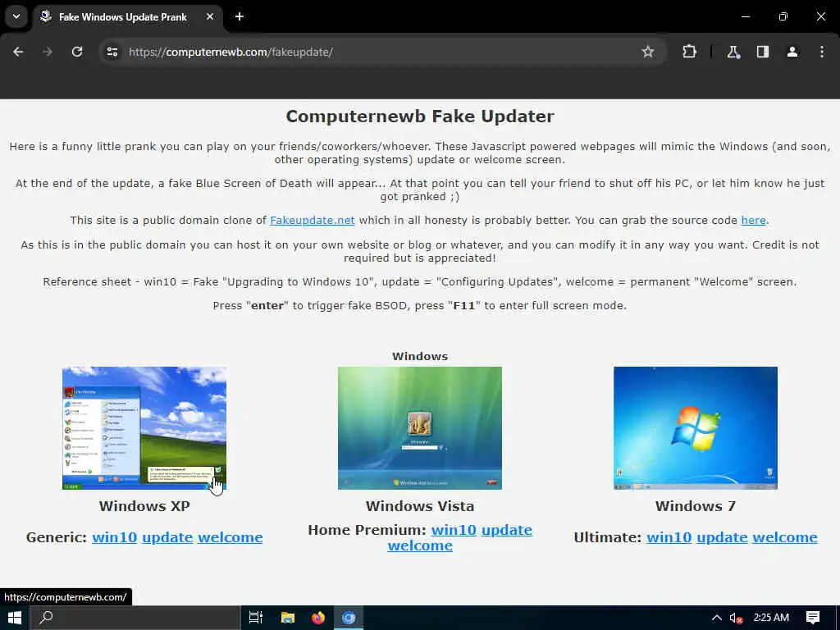Restore down the browser window
This screenshot has height=630, width=840.
click(783, 16)
